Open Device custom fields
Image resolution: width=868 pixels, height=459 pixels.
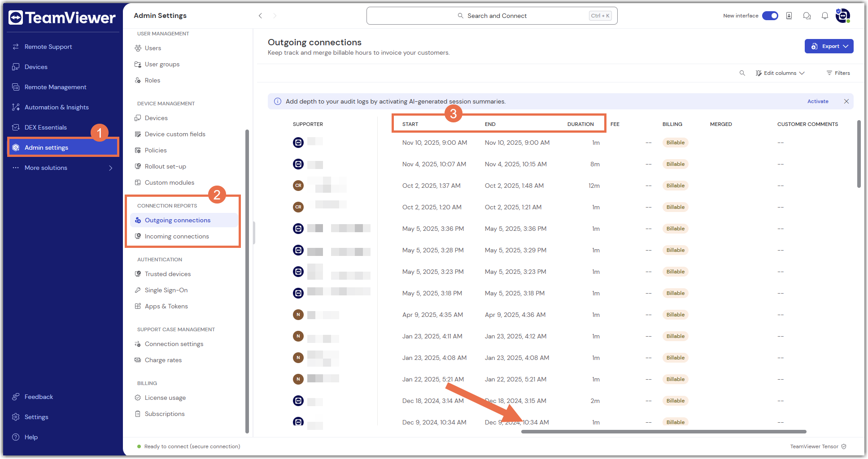(x=175, y=134)
